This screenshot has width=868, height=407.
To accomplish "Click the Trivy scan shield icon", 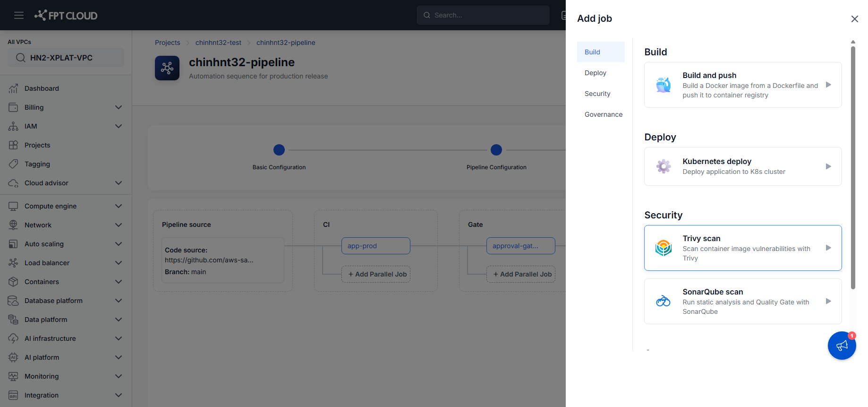I will pos(664,248).
